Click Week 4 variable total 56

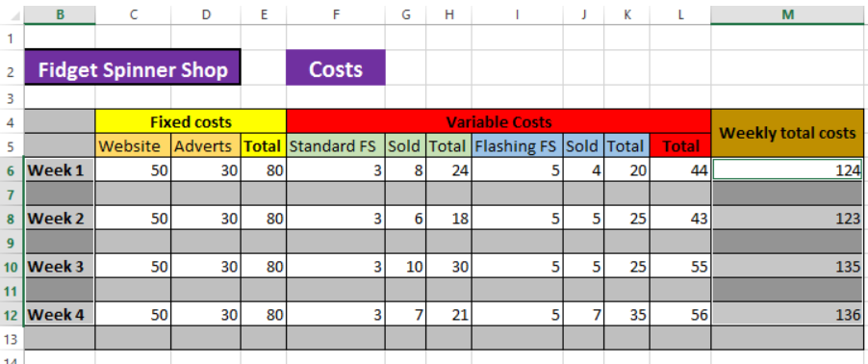[x=680, y=315]
